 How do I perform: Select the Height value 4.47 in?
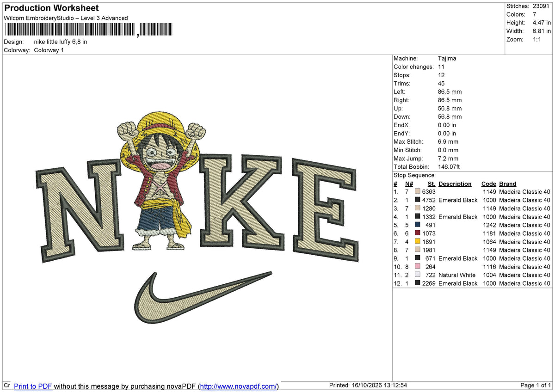tap(542, 23)
